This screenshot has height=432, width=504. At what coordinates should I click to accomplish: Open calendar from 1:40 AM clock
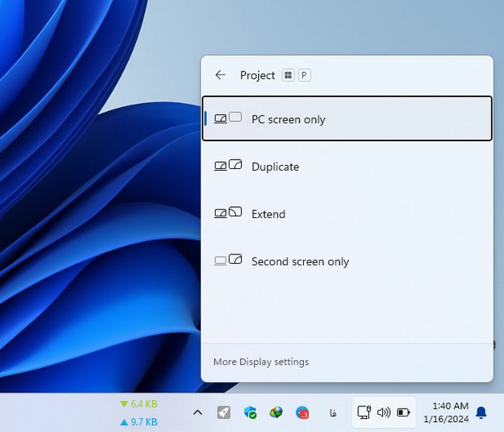(x=446, y=413)
